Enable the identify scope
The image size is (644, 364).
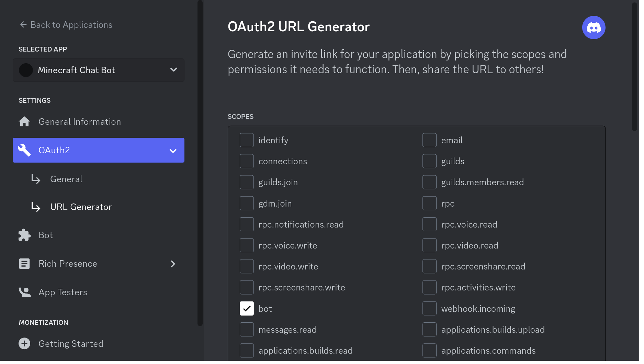tap(247, 140)
